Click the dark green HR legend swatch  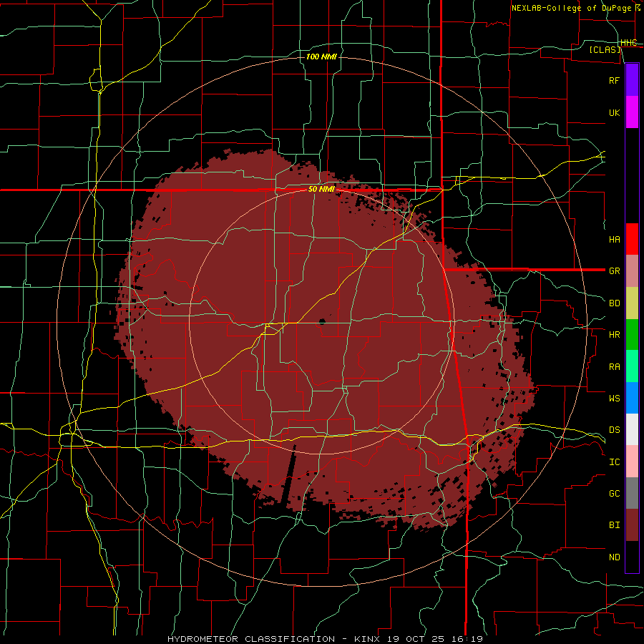(632, 335)
